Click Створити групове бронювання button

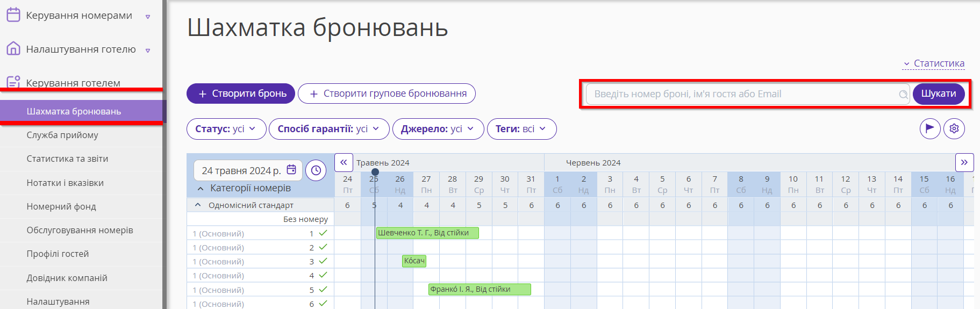tap(387, 94)
